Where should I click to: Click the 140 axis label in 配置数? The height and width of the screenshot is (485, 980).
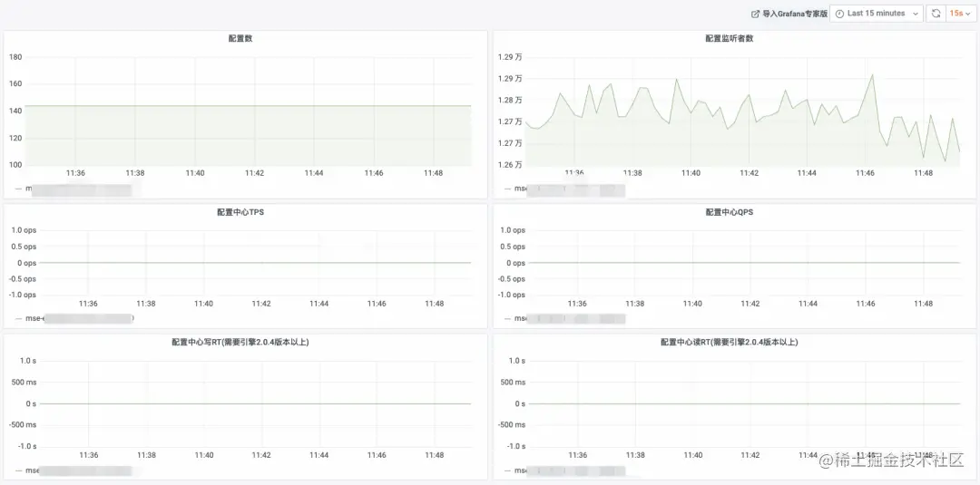[x=15, y=112]
